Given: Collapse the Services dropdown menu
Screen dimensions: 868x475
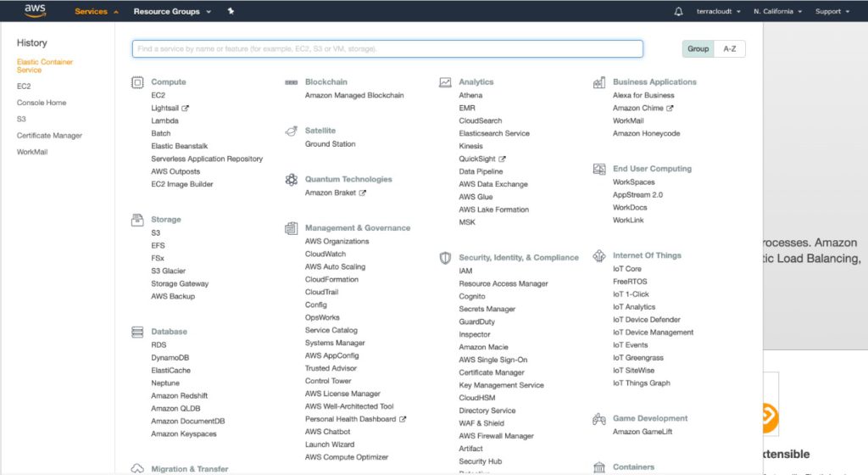Looking at the screenshot, I should tap(96, 12).
